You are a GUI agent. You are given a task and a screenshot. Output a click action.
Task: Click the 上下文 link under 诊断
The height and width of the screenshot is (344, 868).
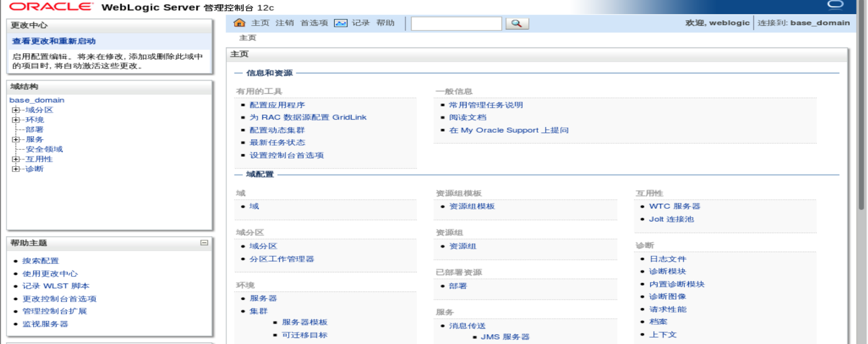point(662,334)
